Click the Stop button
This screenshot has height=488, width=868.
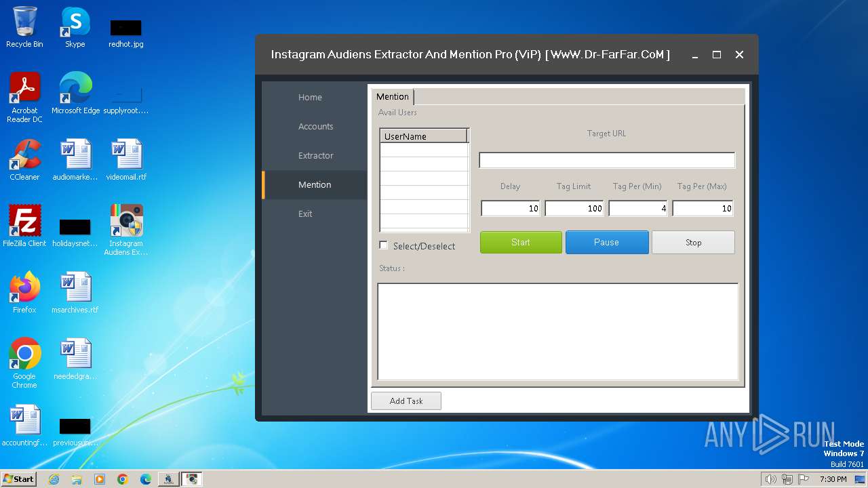[693, 242]
